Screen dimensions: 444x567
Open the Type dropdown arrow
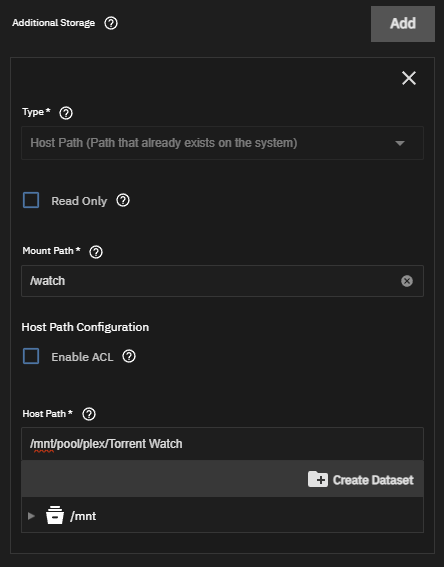pyautogui.click(x=400, y=143)
